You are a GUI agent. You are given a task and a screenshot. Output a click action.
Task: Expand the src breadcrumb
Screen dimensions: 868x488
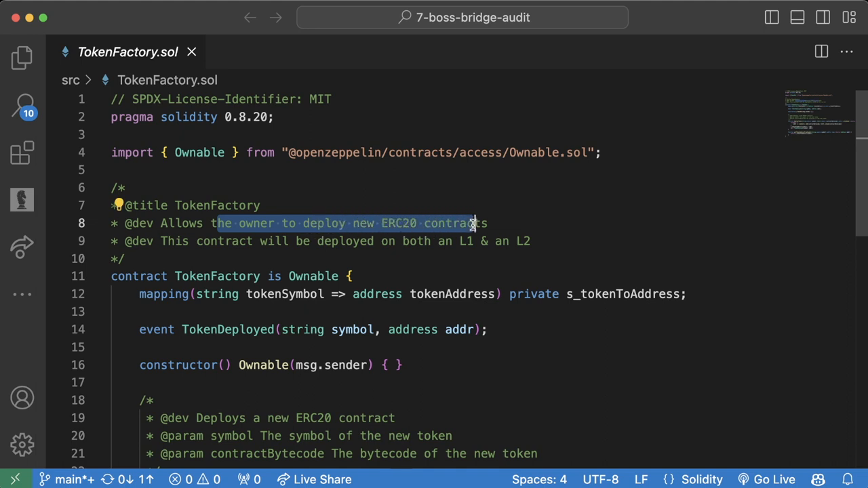tap(71, 80)
